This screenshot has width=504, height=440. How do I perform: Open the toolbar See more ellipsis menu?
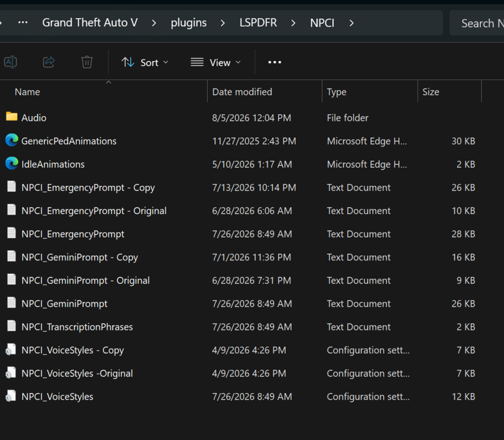[x=275, y=62]
